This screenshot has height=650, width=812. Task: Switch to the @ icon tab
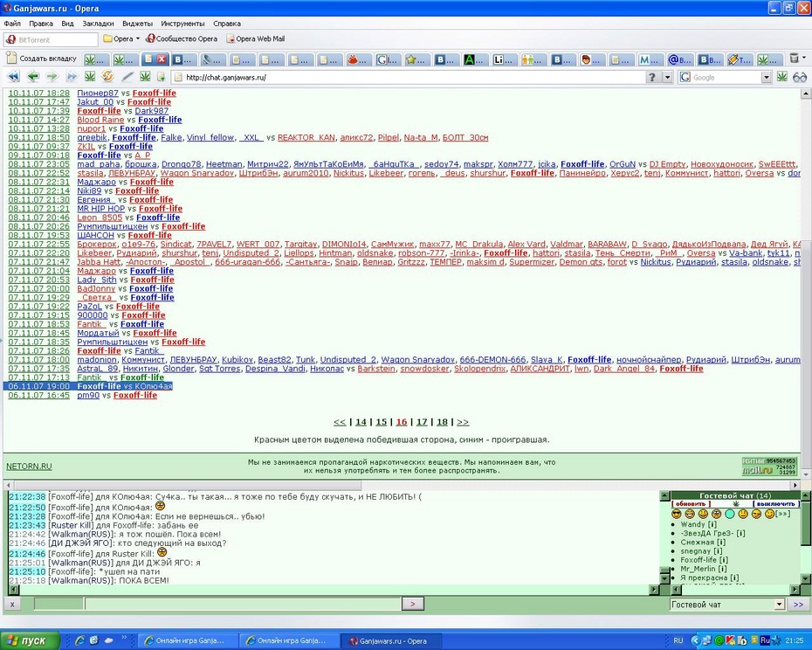(x=680, y=59)
